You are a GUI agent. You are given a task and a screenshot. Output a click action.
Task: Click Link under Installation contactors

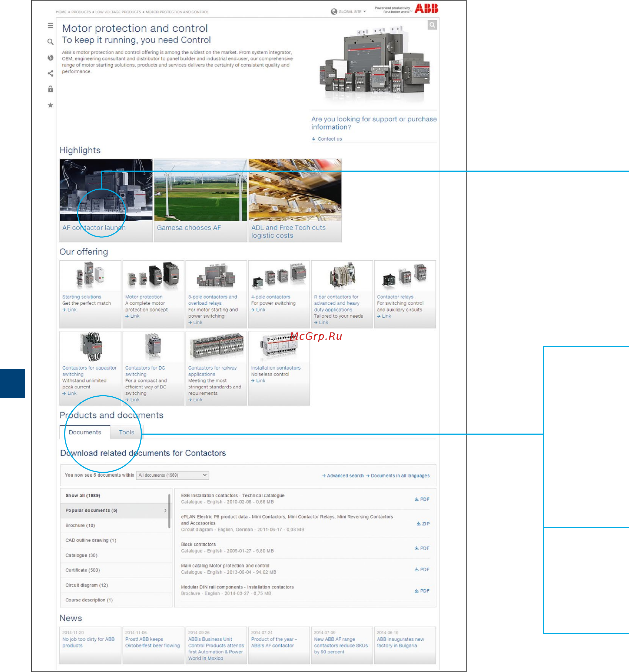258,380
